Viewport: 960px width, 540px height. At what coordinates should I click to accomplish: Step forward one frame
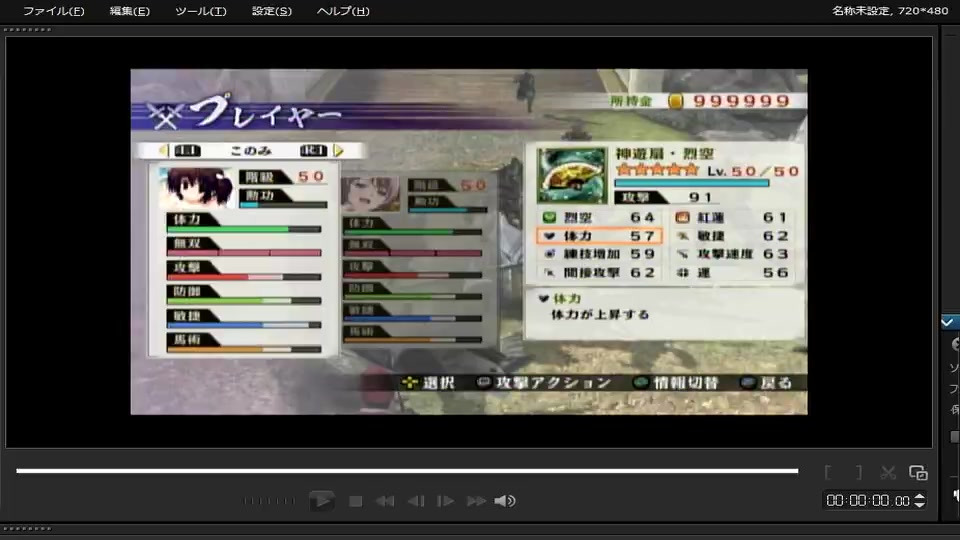click(445, 501)
